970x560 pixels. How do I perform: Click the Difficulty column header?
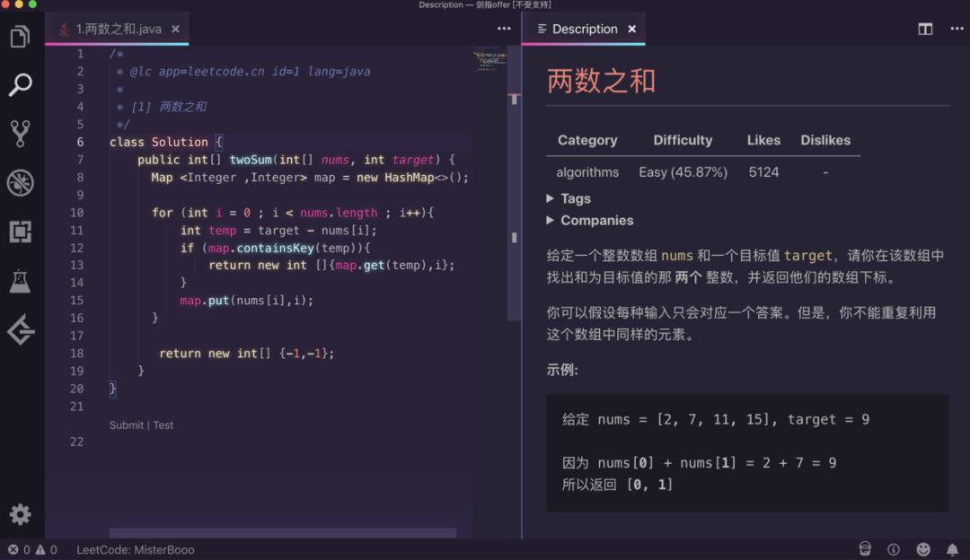click(683, 140)
